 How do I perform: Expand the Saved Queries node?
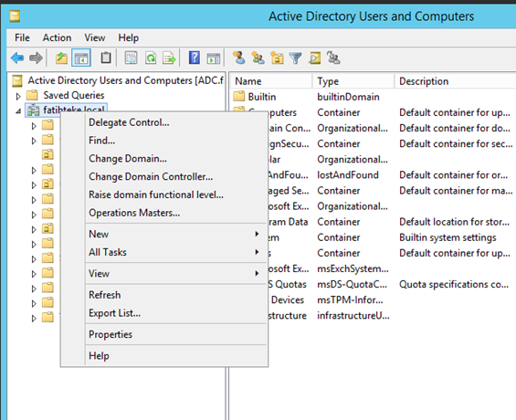pos(18,96)
